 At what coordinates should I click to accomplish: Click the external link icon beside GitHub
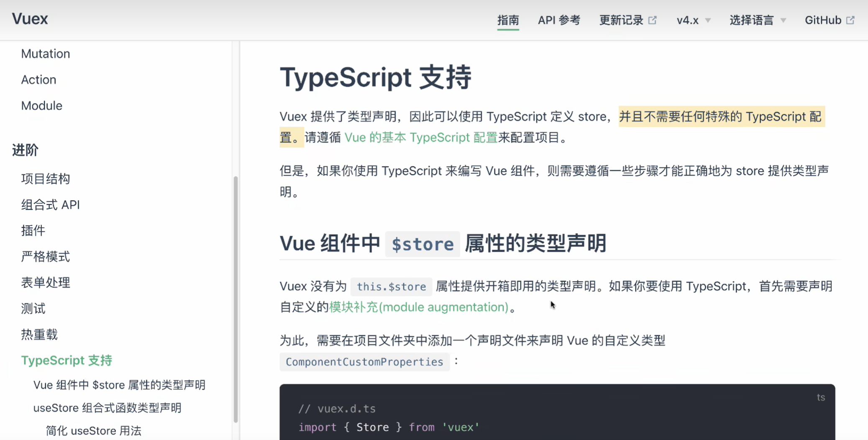[x=850, y=20]
